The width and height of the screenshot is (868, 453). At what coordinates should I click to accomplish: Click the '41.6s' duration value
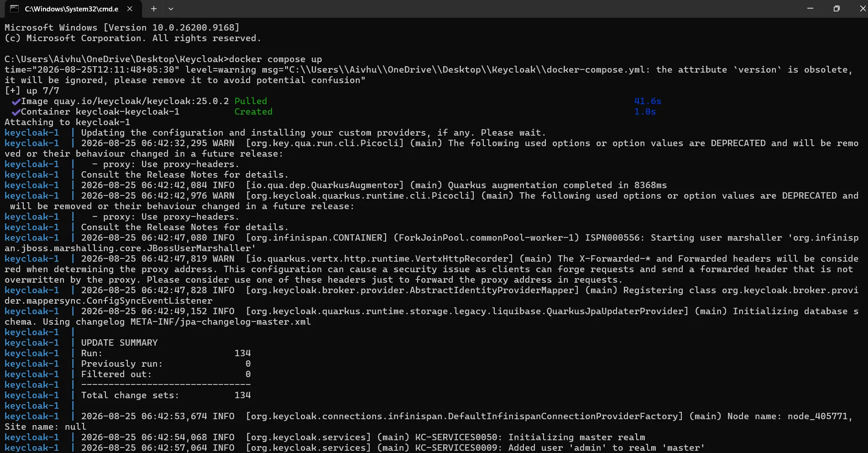pos(648,101)
